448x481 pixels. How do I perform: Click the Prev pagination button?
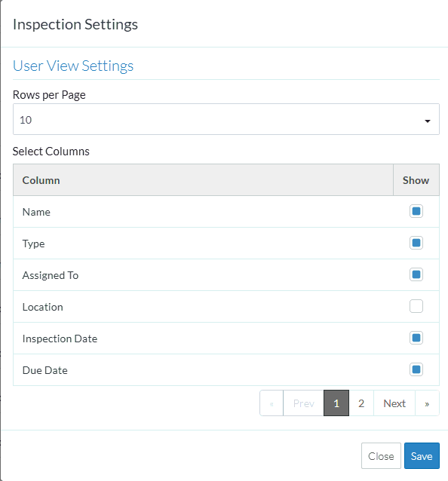tap(303, 403)
